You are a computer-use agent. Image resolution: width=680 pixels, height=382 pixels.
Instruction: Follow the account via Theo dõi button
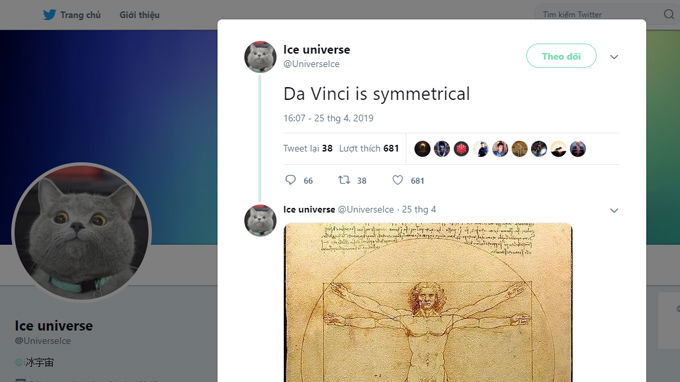tap(561, 56)
